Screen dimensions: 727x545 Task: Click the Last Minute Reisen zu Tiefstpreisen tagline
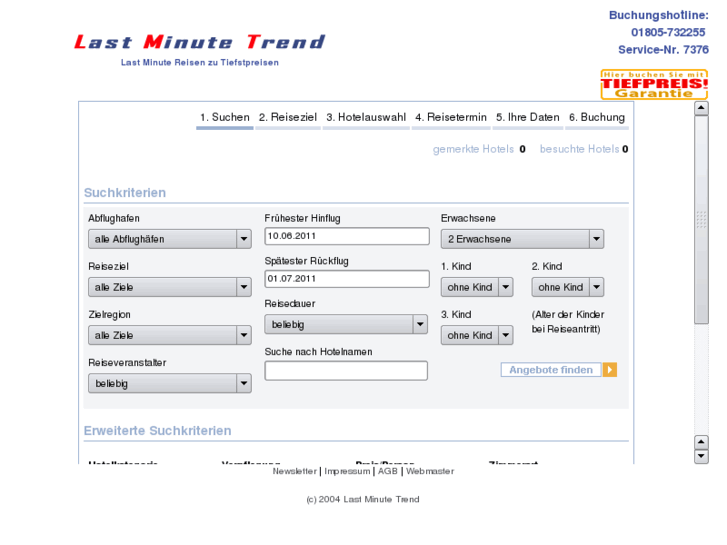click(x=200, y=63)
